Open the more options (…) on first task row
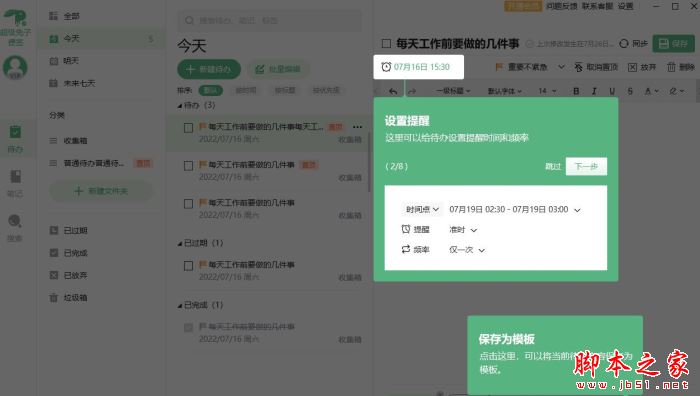 point(357,127)
